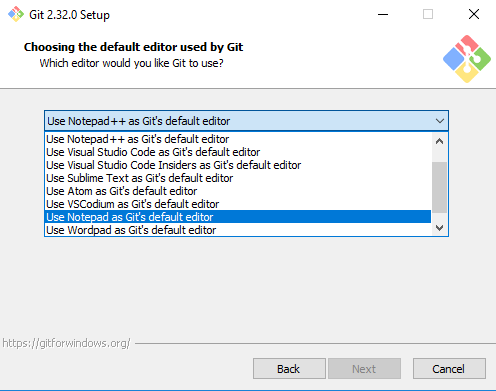The height and width of the screenshot is (391, 496).
Task: Choose Use Visual Studio Code as default editor
Action: pyautogui.click(x=238, y=152)
